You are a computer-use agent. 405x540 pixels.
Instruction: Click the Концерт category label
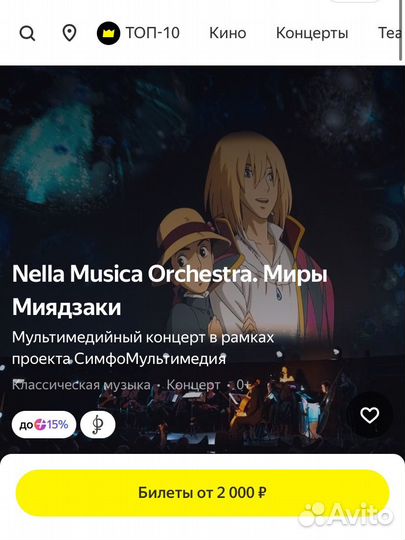193,385
